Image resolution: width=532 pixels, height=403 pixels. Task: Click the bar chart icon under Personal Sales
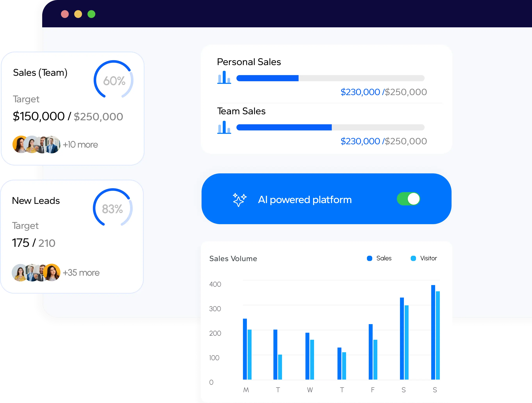(224, 78)
